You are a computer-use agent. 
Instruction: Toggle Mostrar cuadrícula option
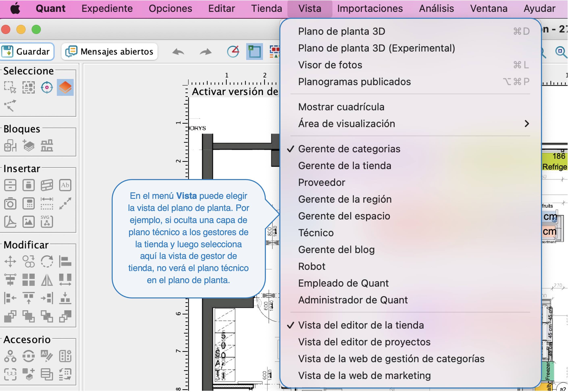[410, 107]
